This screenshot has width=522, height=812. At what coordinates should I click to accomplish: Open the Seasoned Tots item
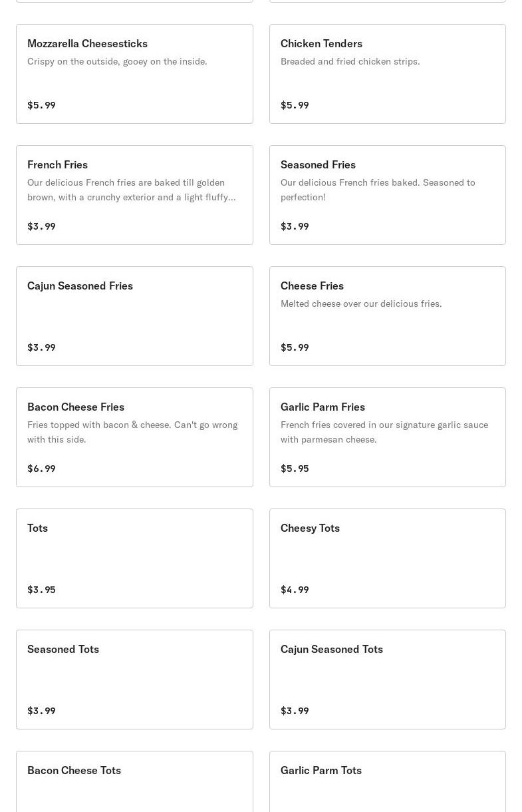(x=134, y=680)
